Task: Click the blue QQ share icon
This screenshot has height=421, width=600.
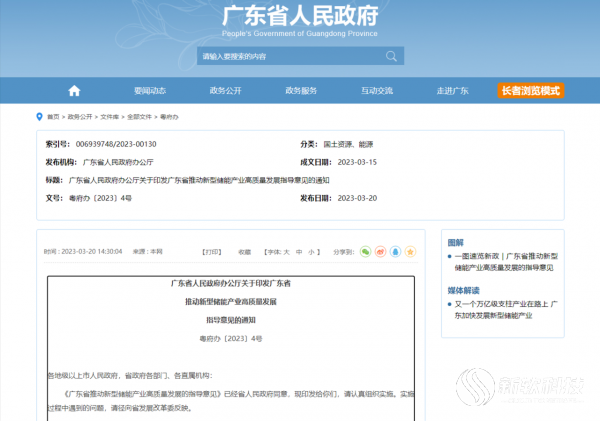Action: tap(396, 251)
